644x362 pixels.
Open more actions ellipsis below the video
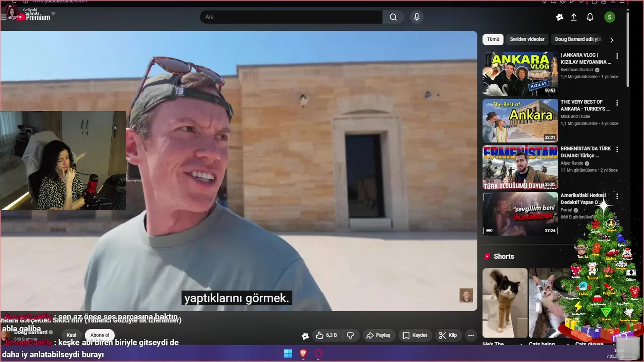[x=471, y=335]
